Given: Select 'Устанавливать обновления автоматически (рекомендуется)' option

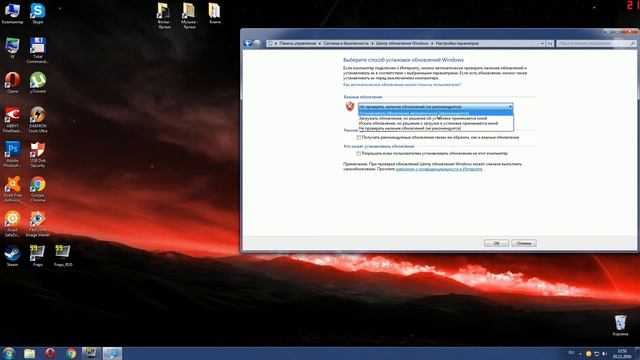Looking at the screenshot, I should (x=436, y=113).
